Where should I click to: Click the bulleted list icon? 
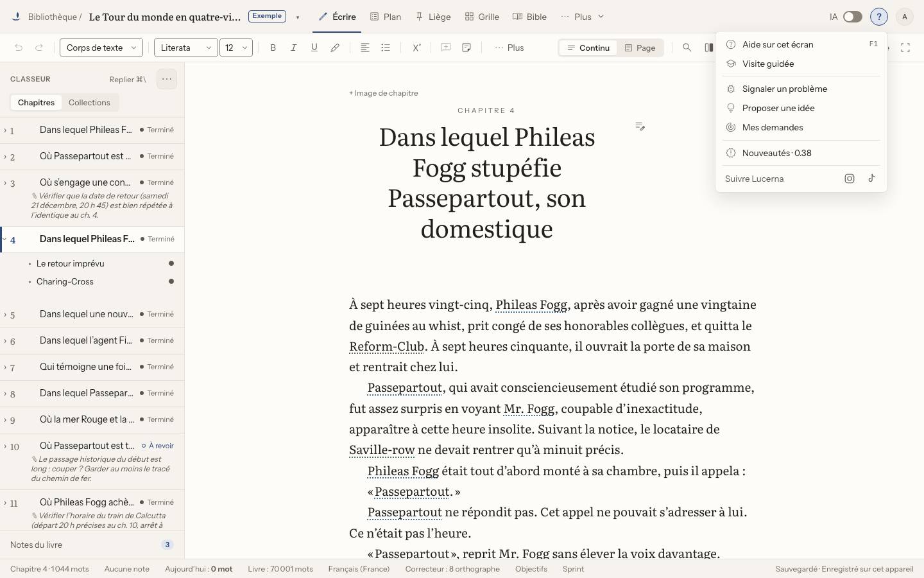point(386,48)
